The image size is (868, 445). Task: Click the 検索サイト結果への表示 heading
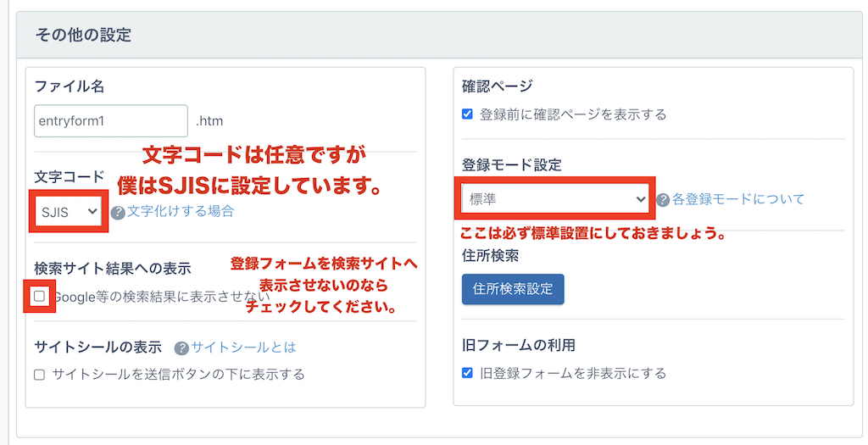click(x=113, y=269)
